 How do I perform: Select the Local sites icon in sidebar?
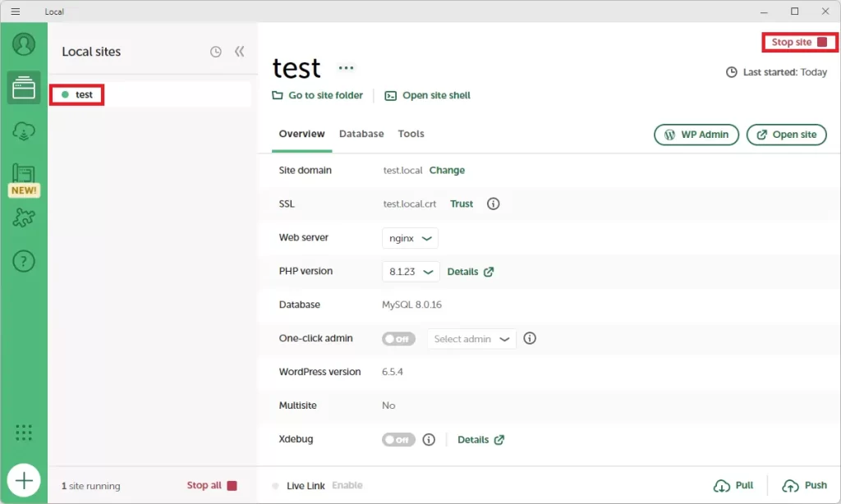tap(24, 87)
